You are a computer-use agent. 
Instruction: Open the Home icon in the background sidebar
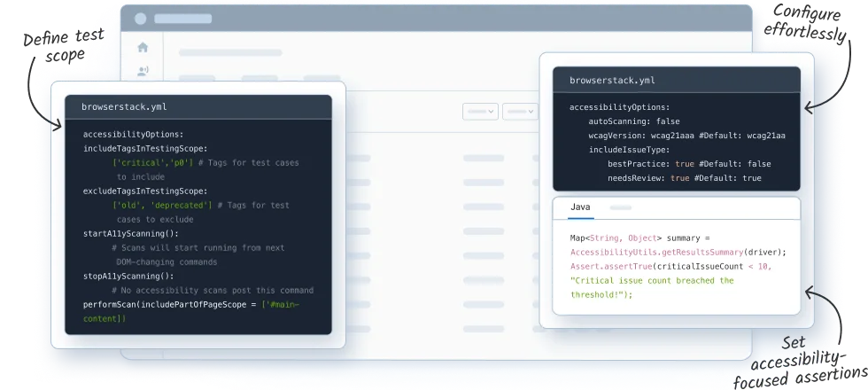(x=143, y=48)
